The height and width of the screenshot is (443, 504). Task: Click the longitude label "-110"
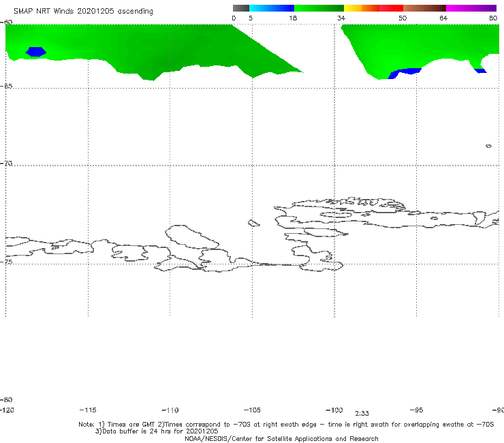click(170, 410)
